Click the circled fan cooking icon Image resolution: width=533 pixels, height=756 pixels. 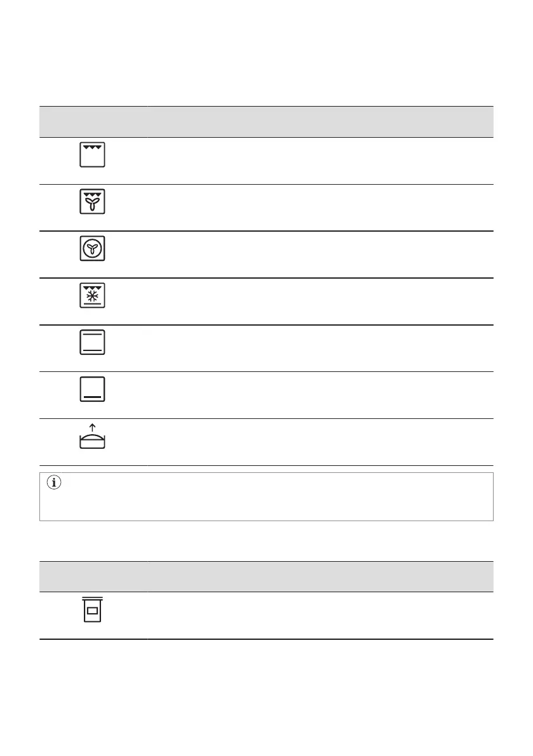pos(93,248)
